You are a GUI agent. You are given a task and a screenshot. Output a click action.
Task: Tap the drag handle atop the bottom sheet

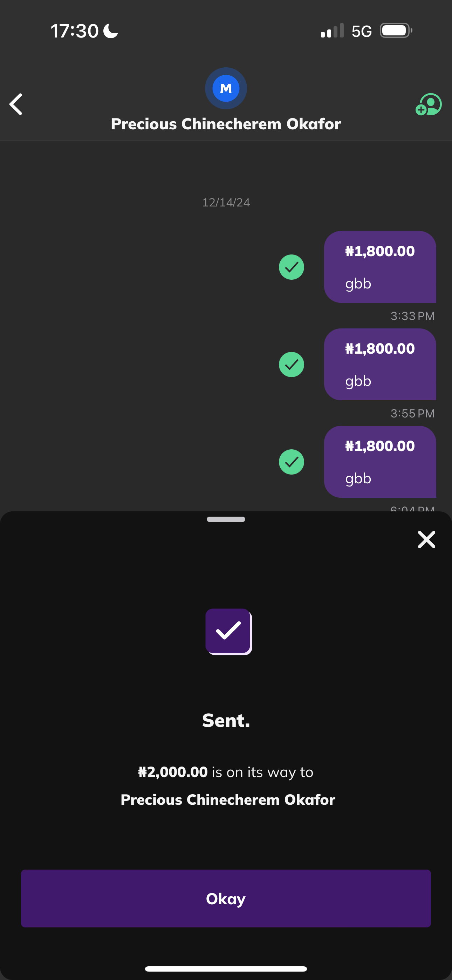tap(226, 519)
